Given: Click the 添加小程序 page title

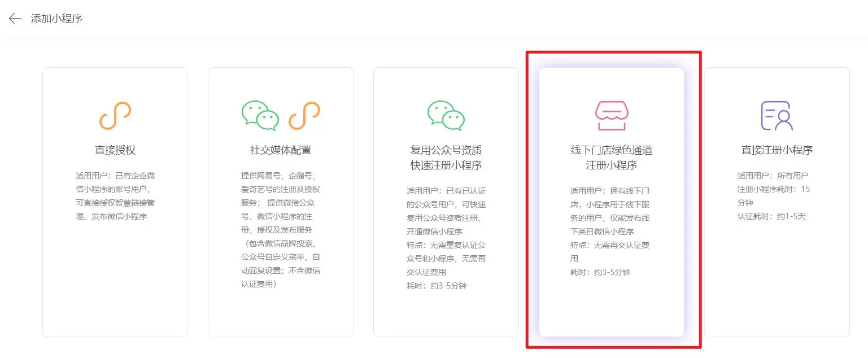Looking at the screenshot, I should click(56, 19).
